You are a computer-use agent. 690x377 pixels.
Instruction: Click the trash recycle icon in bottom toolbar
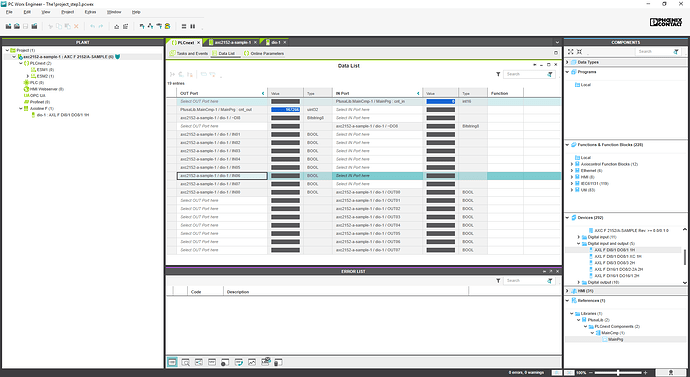pos(278,362)
